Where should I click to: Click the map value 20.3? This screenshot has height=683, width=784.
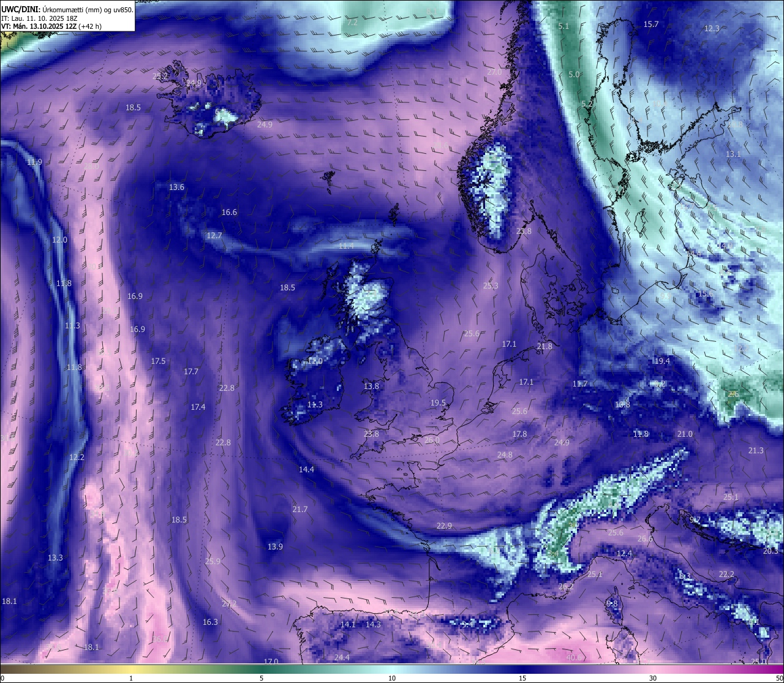[x=770, y=551]
